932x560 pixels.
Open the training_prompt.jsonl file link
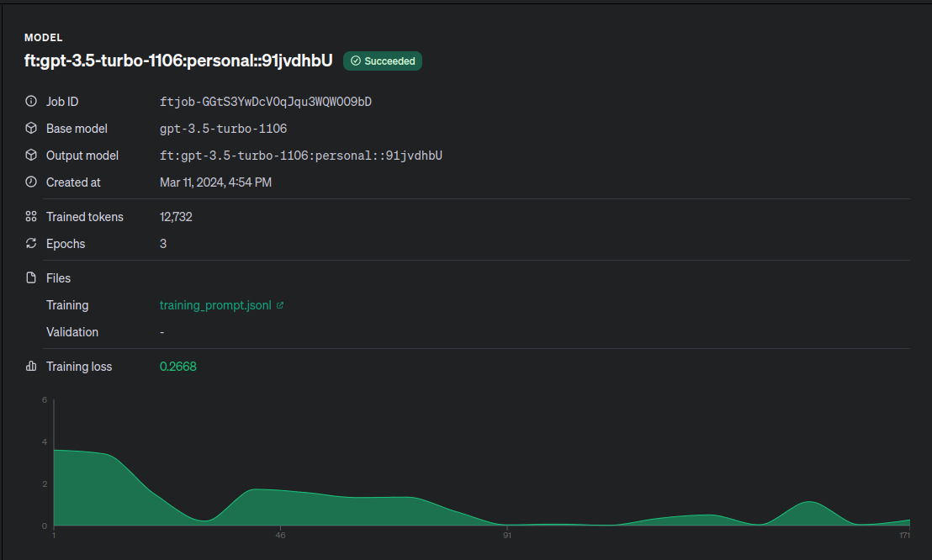pyautogui.click(x=215, y=305)
